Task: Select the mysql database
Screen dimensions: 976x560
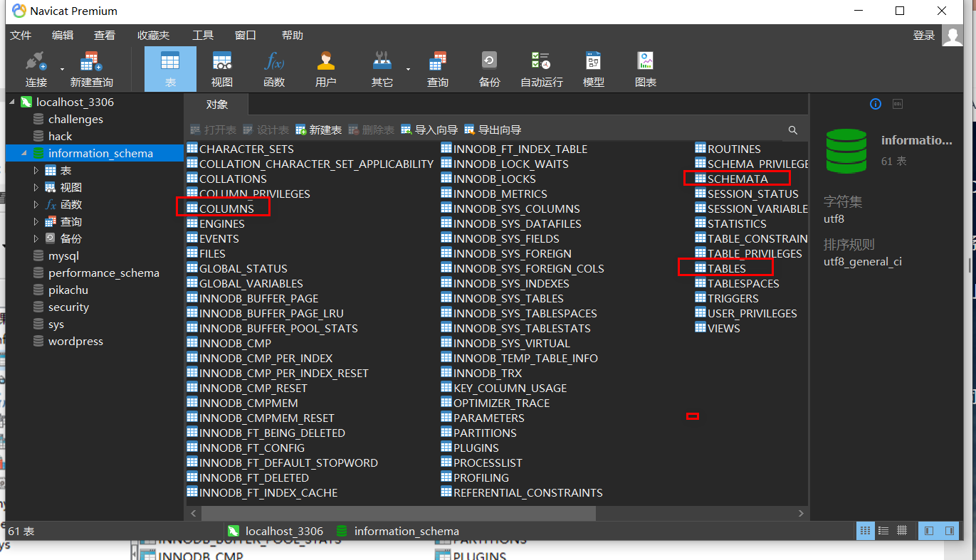Action: coord(63,256)
